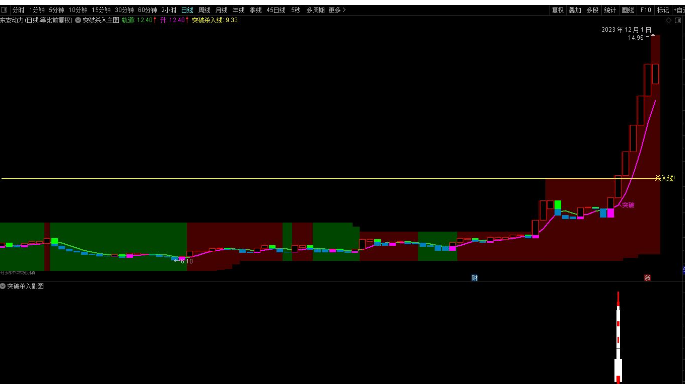This screenshot has width=685, height=384.
Task: Toggle the 标记 mark button
Action: click(x=663, y=10)
